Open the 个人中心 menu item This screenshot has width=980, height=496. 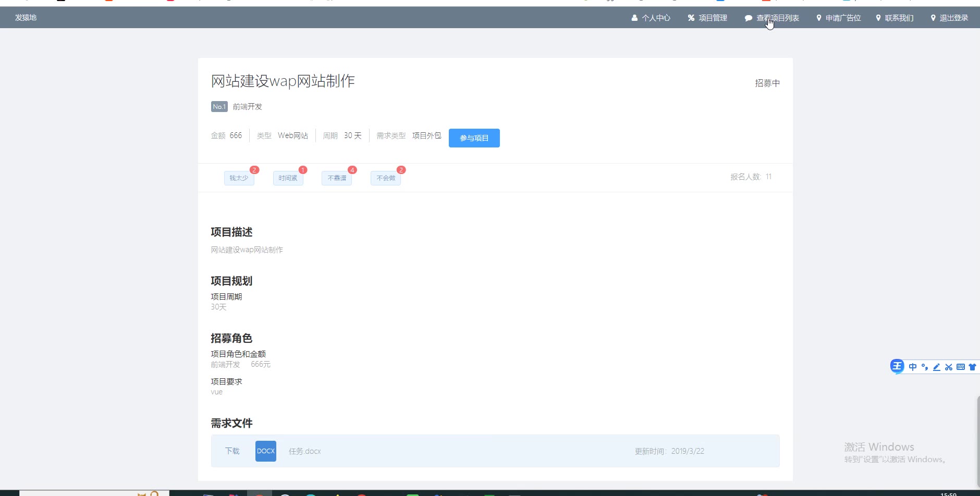651,18
